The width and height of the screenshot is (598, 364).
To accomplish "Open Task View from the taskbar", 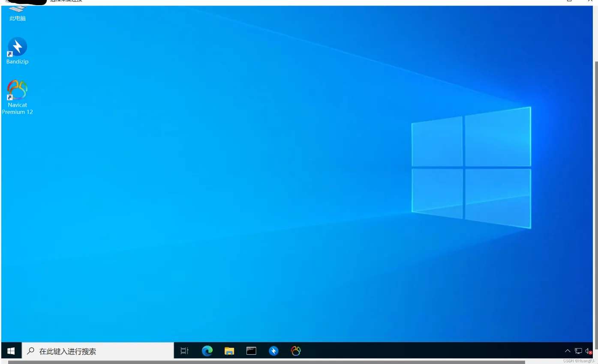I will coord(184,351).
